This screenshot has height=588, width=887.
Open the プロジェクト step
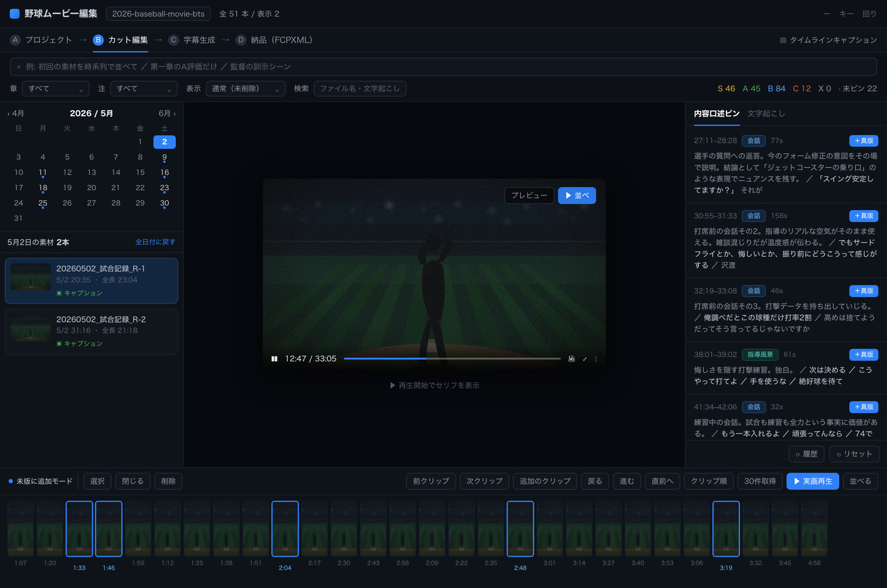(41, 40)
